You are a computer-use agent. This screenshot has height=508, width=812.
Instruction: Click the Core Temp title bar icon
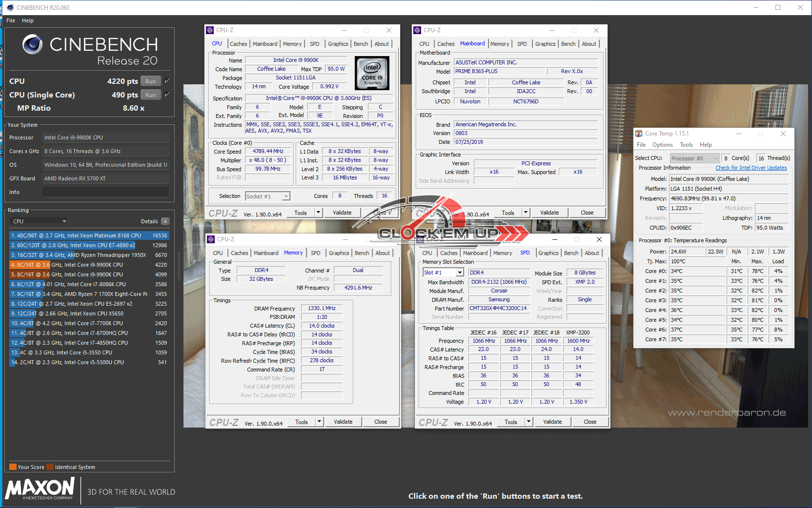(x=639, y=134)
